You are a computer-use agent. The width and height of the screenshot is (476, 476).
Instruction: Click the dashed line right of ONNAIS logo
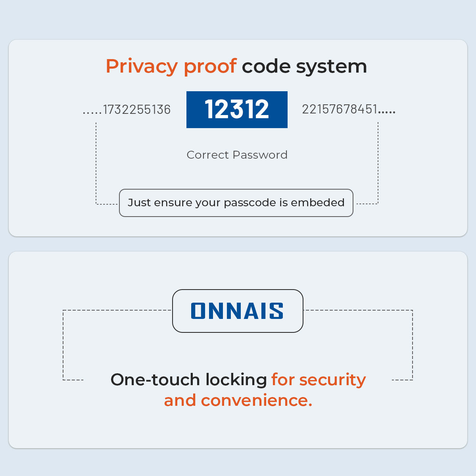357,310
